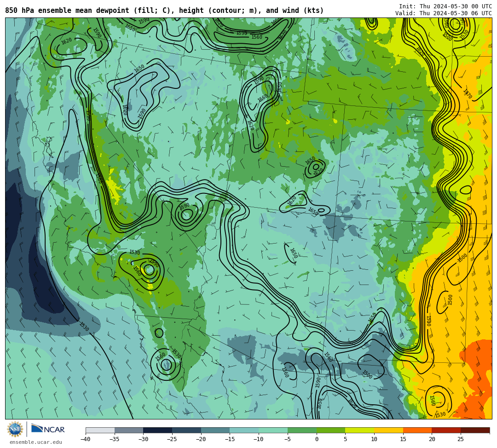Image resolution: width=497 pixels, height=448 pixels.
Task: Click the -15 to -10 colorbar swatch
Action: click(x=244, y=430)
